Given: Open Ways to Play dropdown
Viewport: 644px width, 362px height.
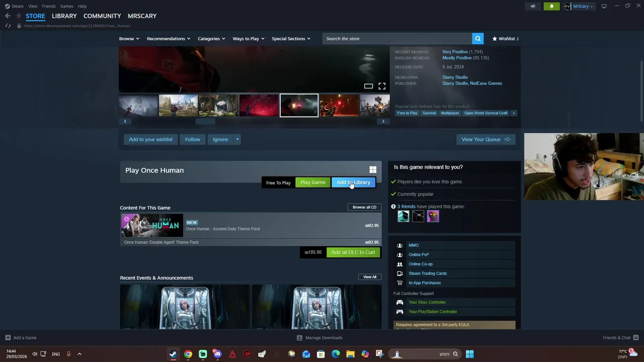Looking at the screenshot, I should pos(249,39).
